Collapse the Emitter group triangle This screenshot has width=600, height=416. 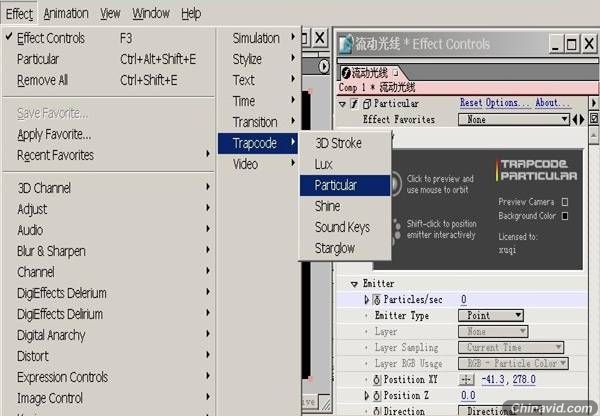(x=354, y=284)
